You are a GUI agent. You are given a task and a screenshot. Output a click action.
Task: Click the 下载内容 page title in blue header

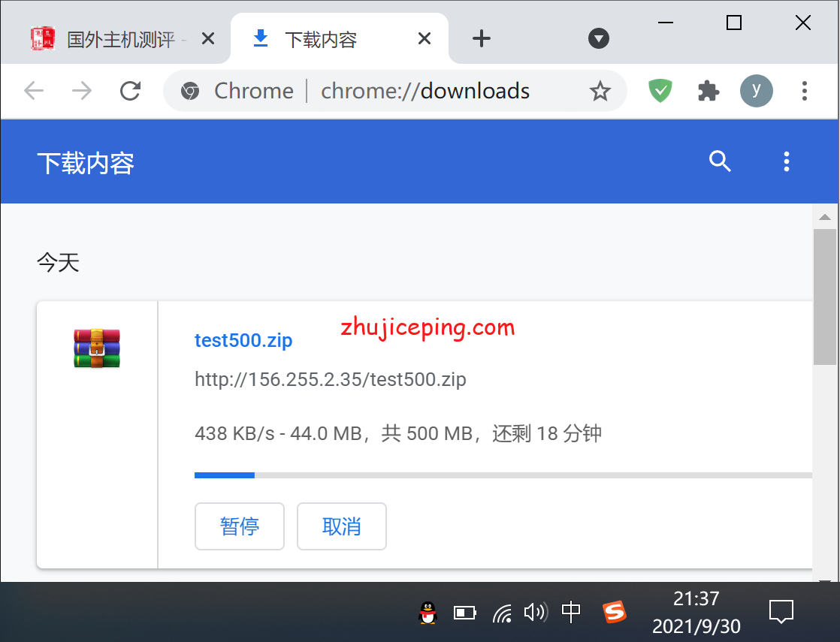coord(86,163)
